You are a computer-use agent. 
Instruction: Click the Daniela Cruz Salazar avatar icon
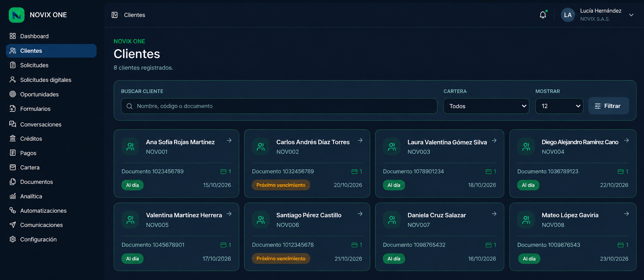(x=392, y=220)
